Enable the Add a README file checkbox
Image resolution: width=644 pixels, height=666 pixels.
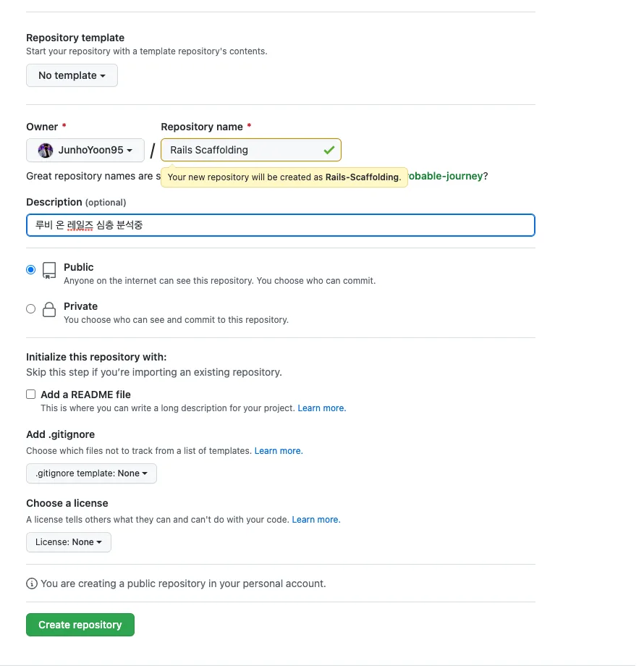point(30,394)
